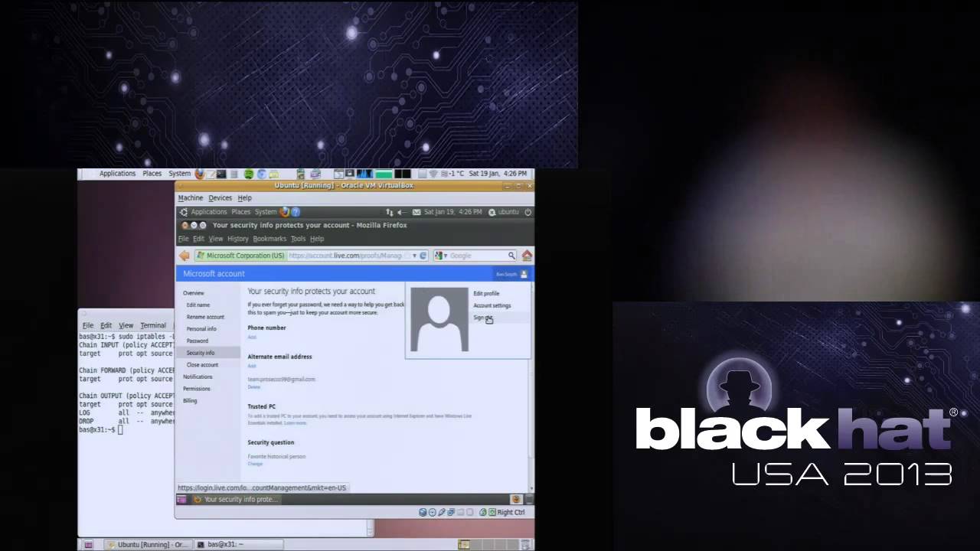
Task: Click the terminal launcher in the host top panel
Action: pos(221,174)
